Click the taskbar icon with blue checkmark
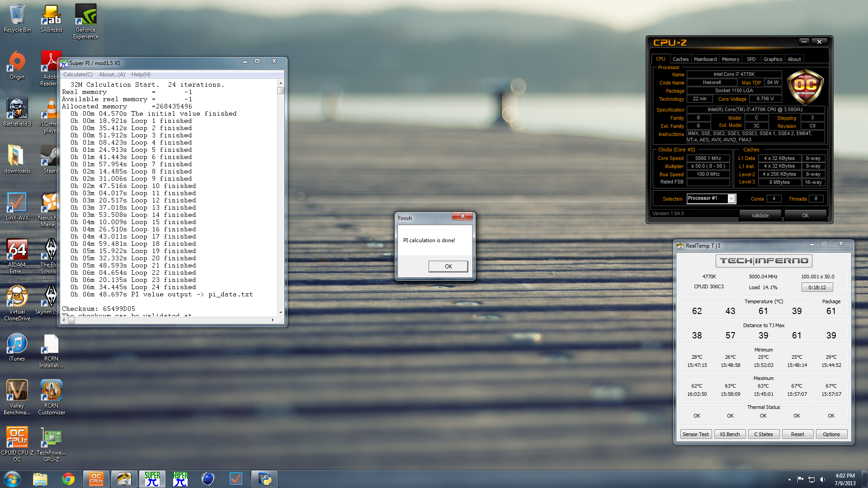This screenshot has width=868, height=488. coord(236,479)
